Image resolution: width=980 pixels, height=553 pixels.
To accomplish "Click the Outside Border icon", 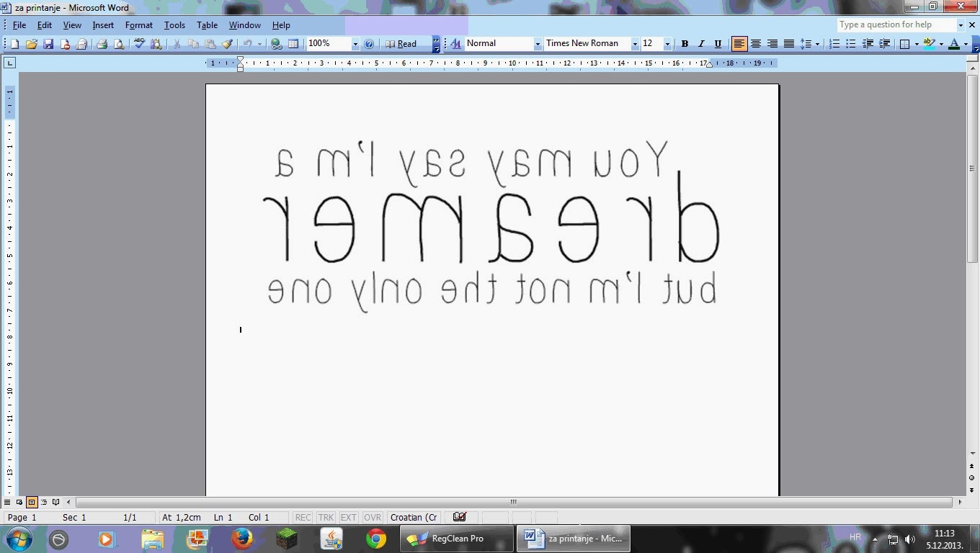I will [904, 44].
